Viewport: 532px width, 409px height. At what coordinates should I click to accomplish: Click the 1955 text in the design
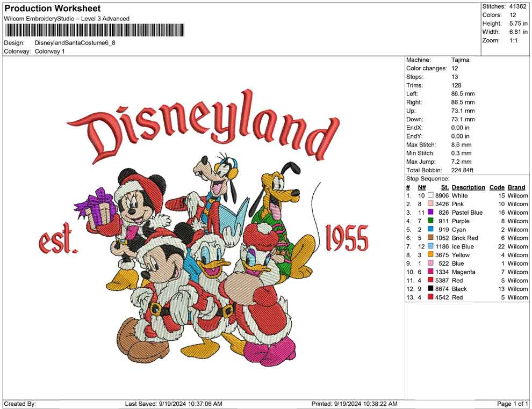(x=347, y=238)
